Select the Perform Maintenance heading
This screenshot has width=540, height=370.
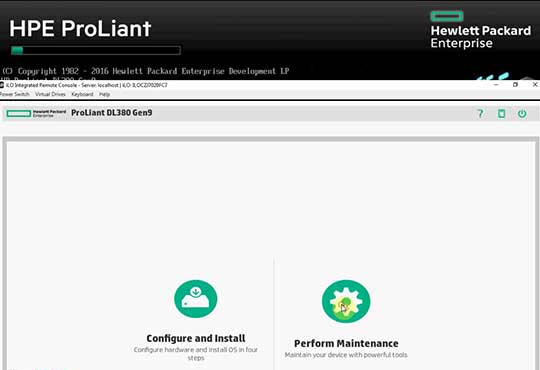click(x=346, y=343)
